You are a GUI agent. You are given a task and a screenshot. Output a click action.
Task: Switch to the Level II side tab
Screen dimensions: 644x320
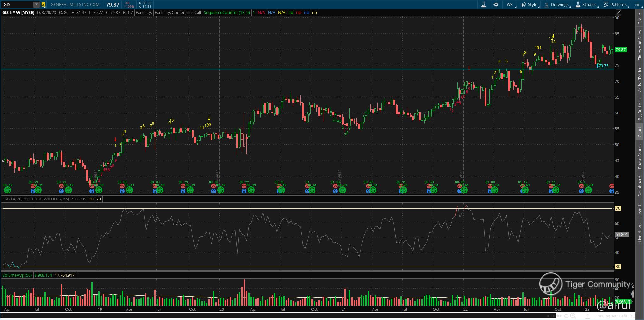[x=640, y=210]
